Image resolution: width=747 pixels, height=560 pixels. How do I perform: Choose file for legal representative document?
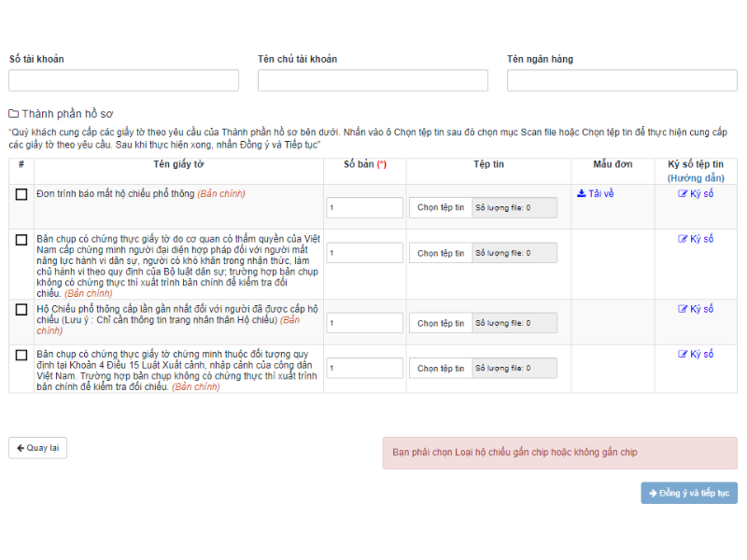coord(441,253)
